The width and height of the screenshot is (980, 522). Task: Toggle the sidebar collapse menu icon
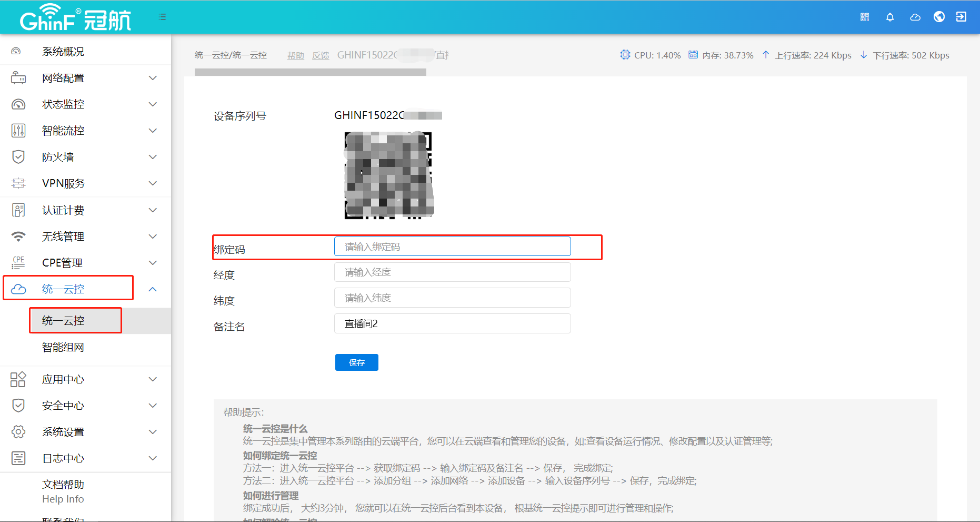(x=162, y=17)
